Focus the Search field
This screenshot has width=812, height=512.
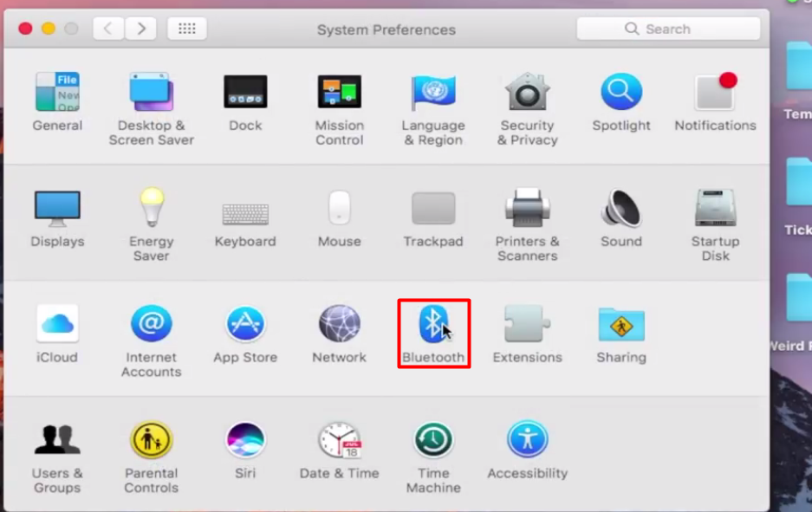click(x=668, y=29)
